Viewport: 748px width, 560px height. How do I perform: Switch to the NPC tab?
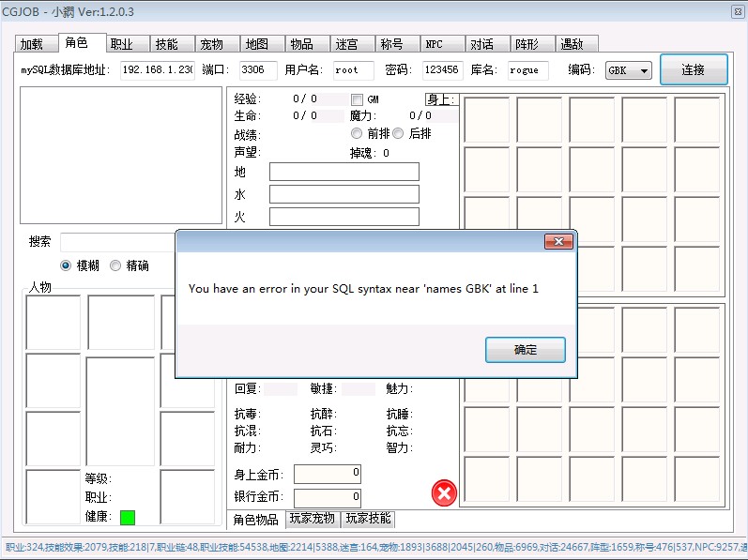[434, 44]
